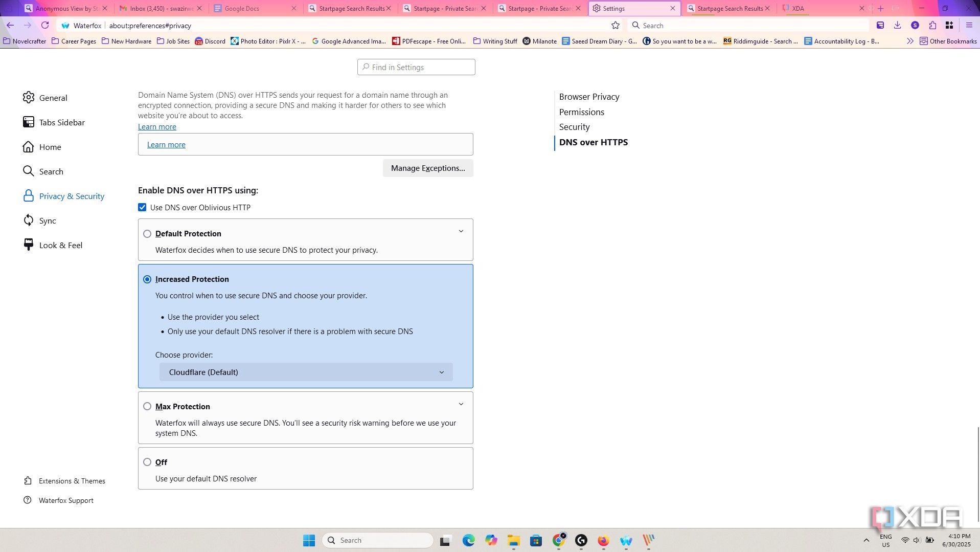Image resolution: width=980 pixels, height=552 pixels.
Task: Bookmark this page with the star icon
Action: pyautogui.click(x=616, y=25)
